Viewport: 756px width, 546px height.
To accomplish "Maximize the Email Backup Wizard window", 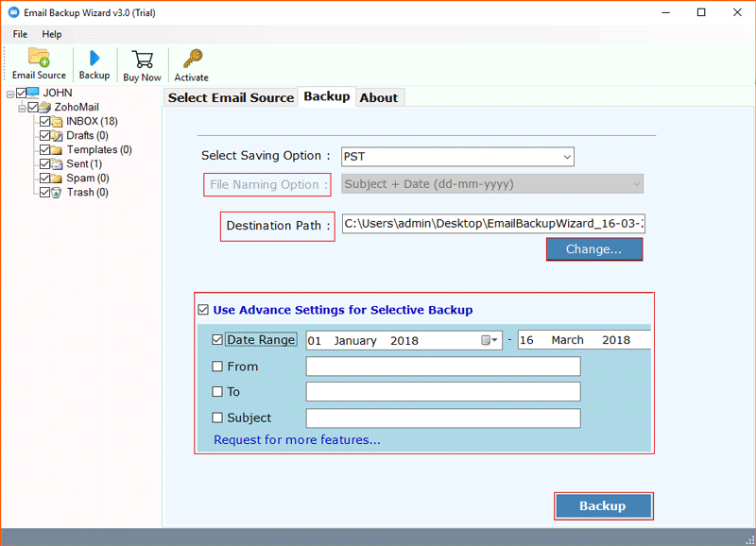I will point(701,12).
